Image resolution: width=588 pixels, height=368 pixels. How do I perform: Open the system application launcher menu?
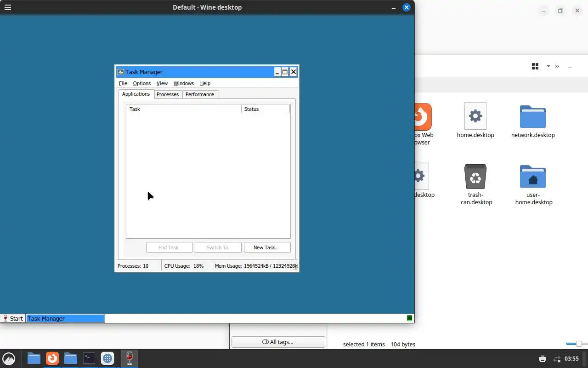9,358
